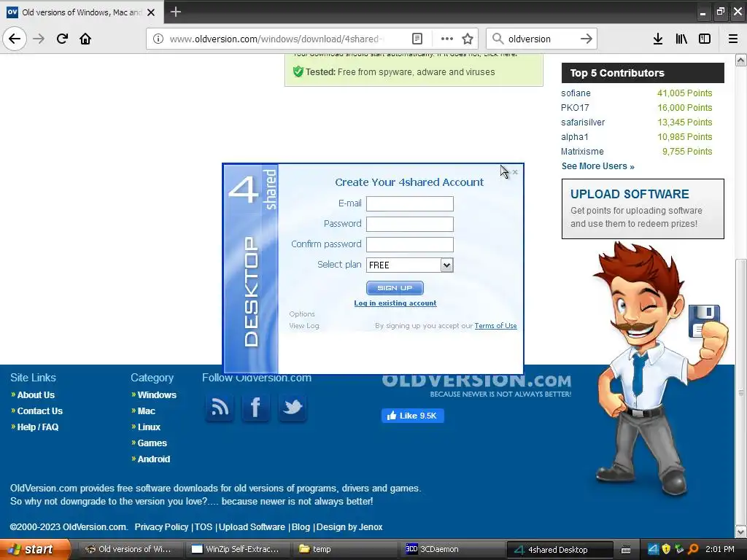Open contributor PKO17 profile
747x560 pixels.
tap(575, 108)
